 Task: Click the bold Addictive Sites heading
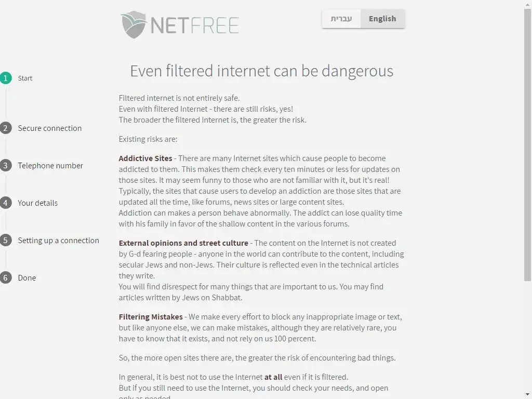click(145, 158)
